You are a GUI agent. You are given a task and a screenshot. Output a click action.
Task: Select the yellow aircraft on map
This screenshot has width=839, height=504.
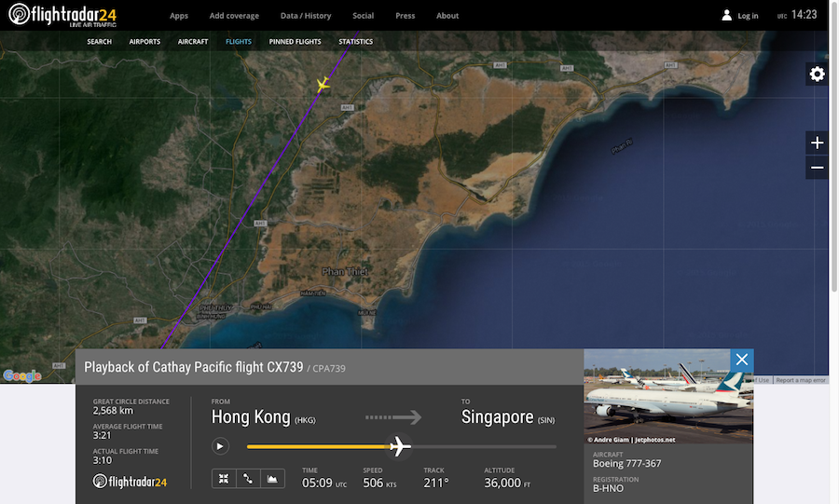point(323,84)
